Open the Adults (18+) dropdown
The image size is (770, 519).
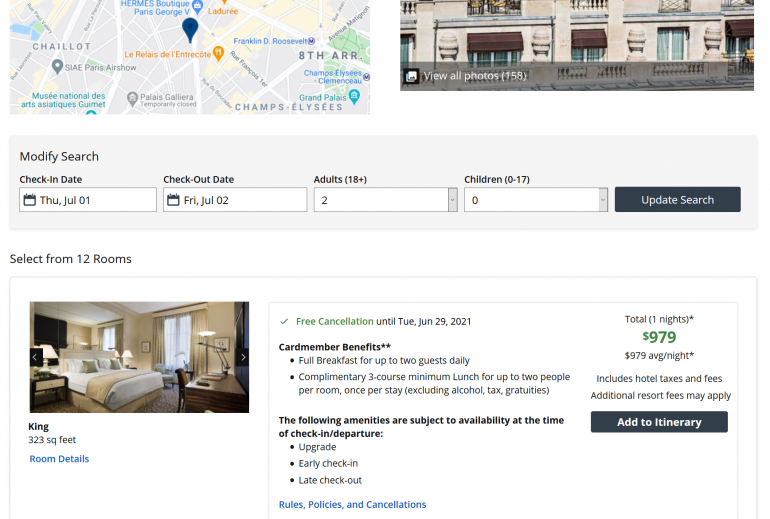pyautogui.click(x=386, y=200)
